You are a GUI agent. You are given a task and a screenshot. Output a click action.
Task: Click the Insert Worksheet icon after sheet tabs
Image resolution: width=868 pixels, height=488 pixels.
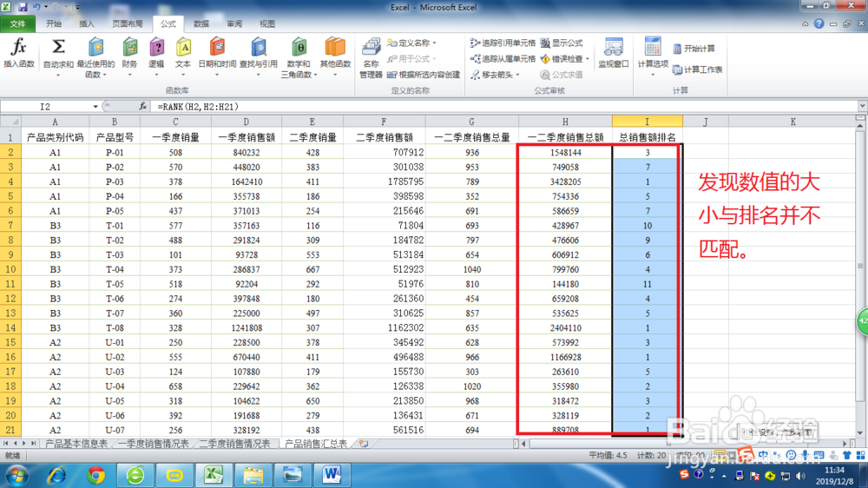click(x=364, y=444)
